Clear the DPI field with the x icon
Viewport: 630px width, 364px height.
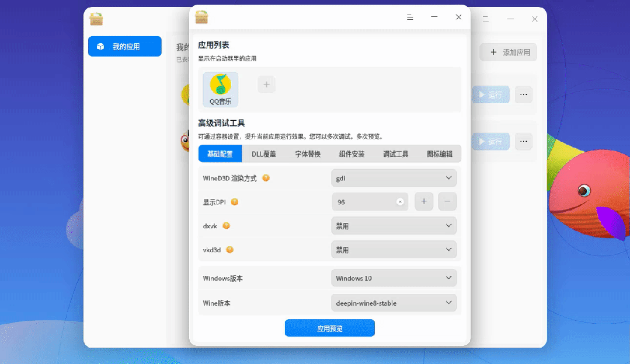(x=400, y=202)
